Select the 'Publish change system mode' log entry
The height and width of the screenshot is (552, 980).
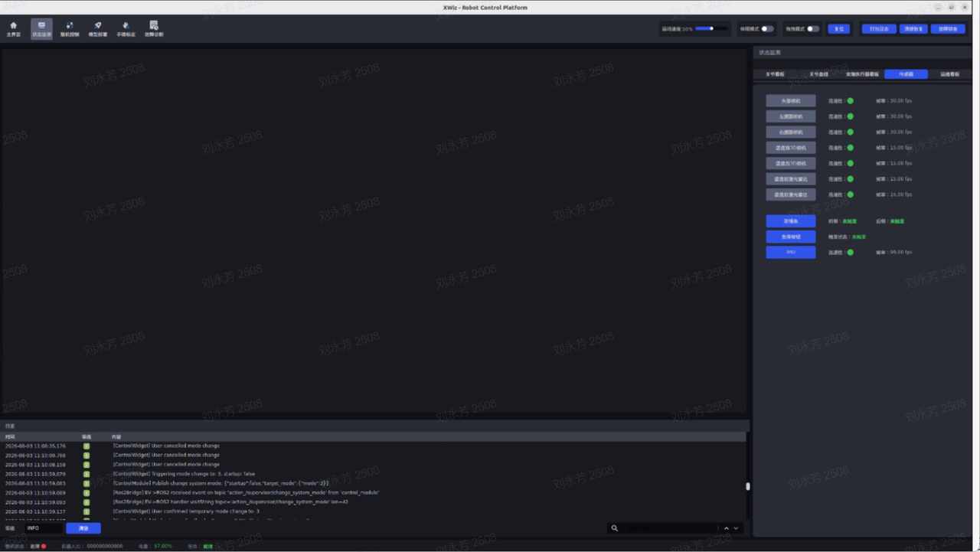[374, 483]
